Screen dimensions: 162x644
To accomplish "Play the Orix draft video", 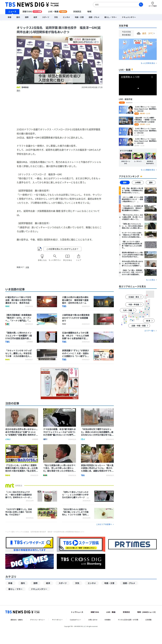I will pyautogui.click(x=60, y=60).
